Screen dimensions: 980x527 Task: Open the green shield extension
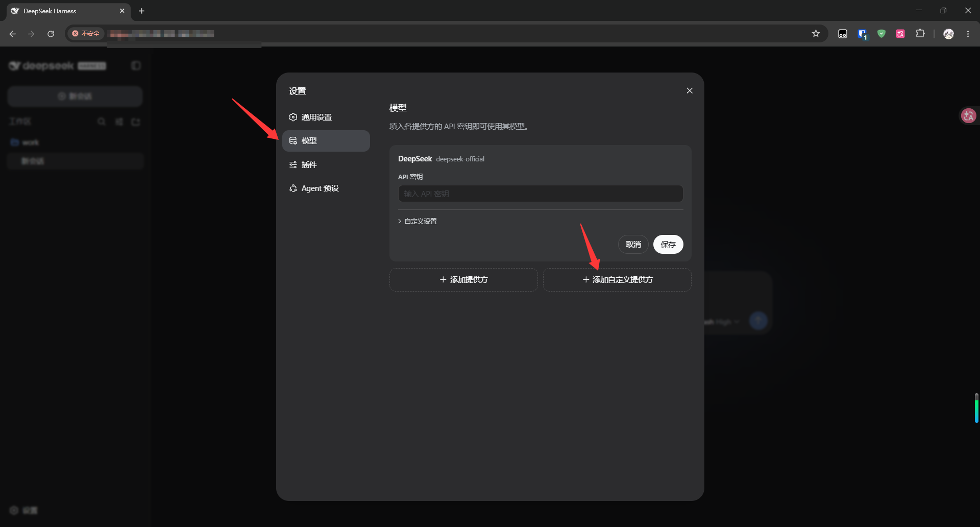[881, 34]
